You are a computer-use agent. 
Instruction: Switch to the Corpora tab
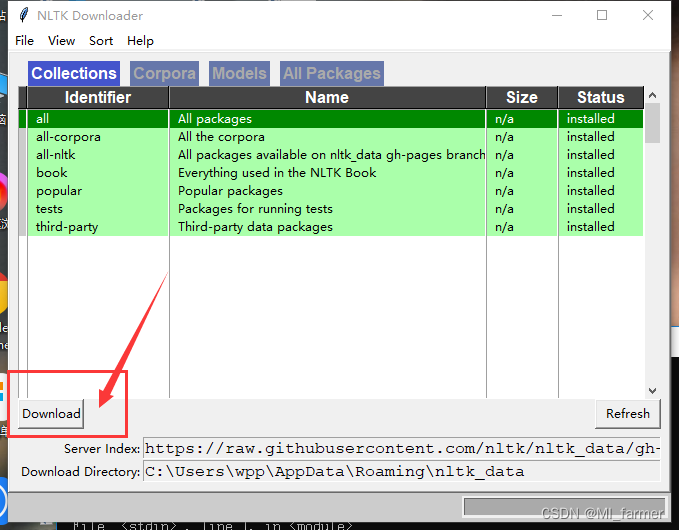pyautogui.click(x=165, y=73)
